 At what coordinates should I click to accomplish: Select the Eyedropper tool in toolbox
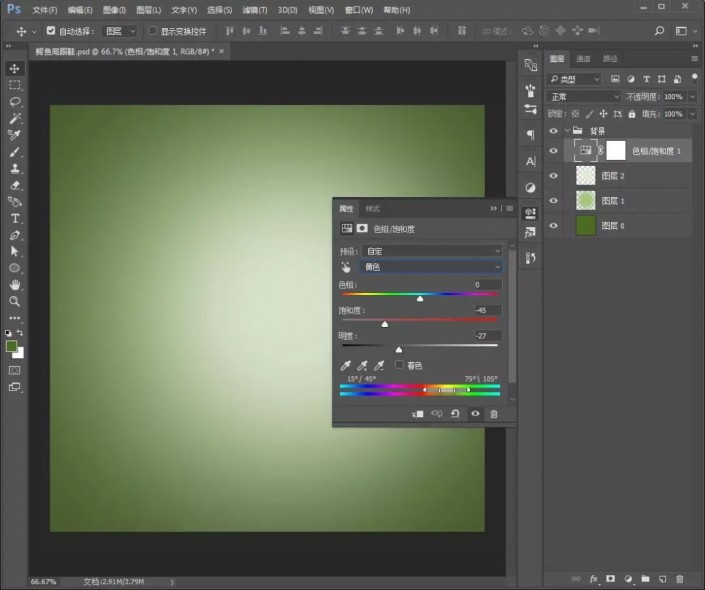coord(14,135)
